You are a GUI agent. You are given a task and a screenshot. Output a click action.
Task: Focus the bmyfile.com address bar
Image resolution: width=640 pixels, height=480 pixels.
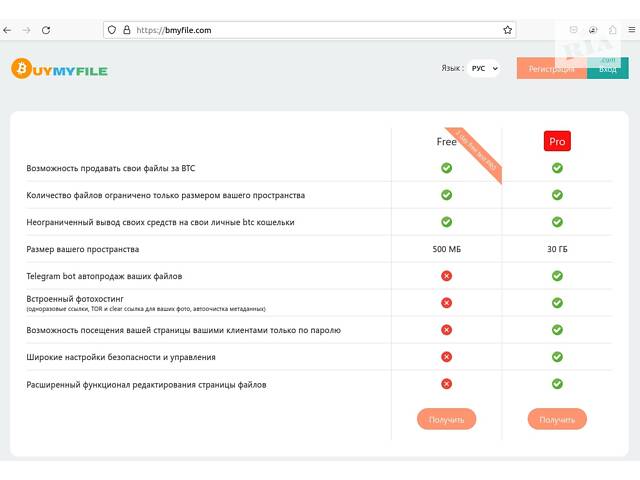(309, 30)
